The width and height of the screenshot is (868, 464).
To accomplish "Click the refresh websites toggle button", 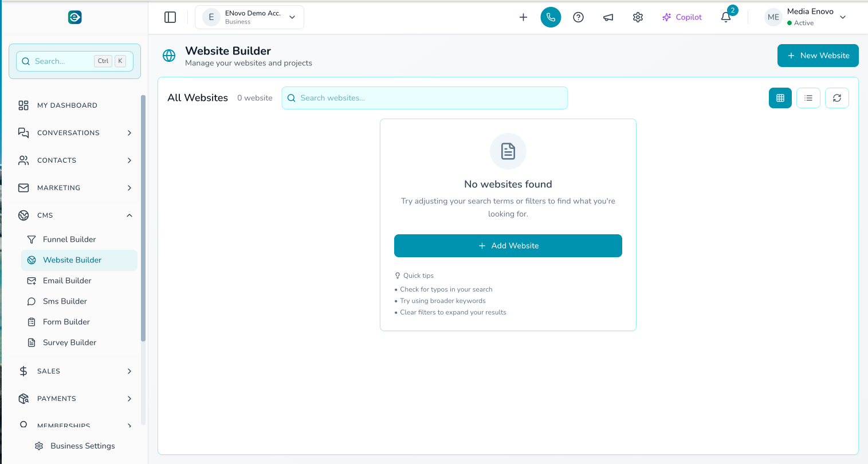I will pos(837,98).
